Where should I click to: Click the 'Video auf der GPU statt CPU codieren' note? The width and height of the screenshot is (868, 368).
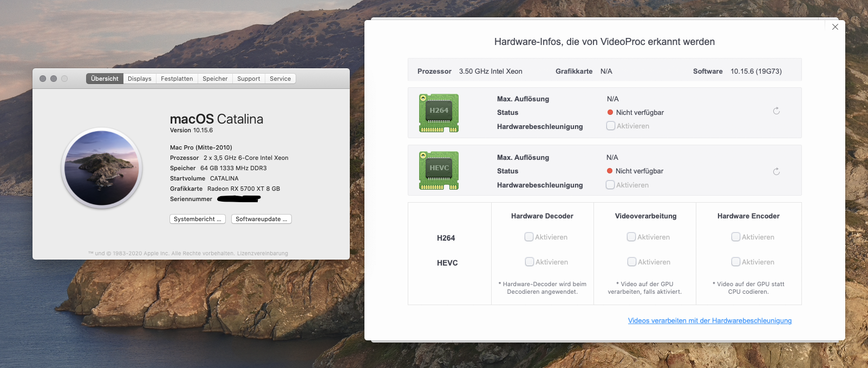pyautogui.click(x=748, y=288)
